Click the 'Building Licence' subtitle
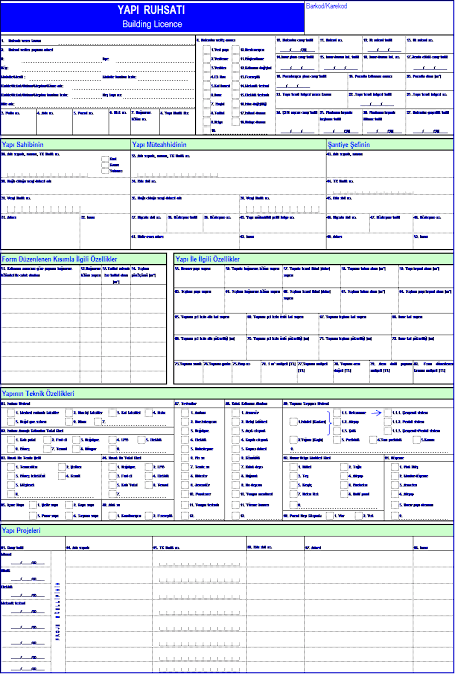The image size is (455, 674). click(x=152, y=25)
